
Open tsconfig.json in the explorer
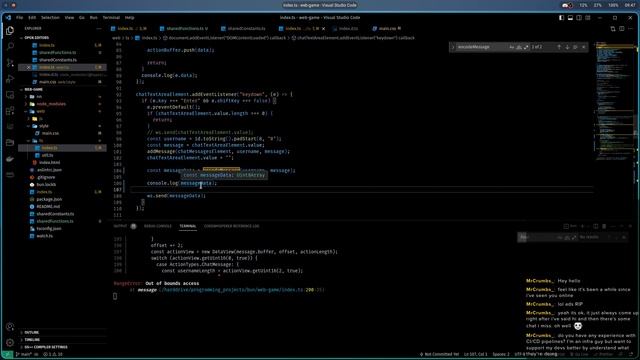click(49, 229)
